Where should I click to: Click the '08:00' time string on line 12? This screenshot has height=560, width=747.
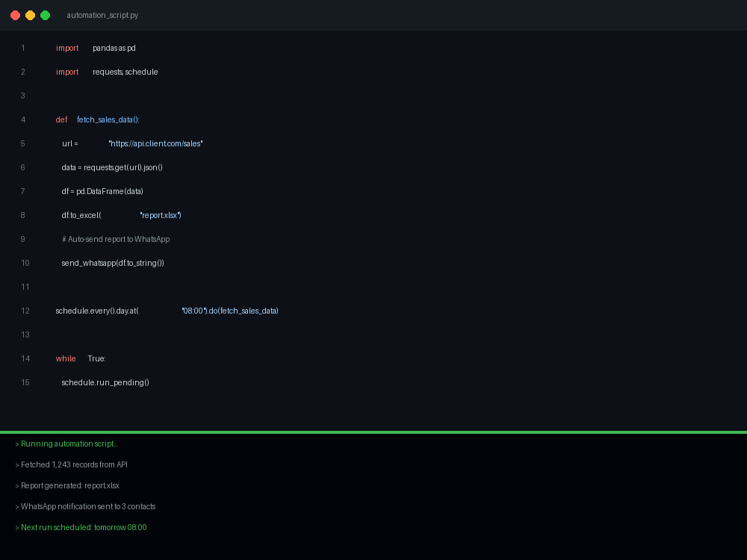pyautogui.click(x=193, y=311)
